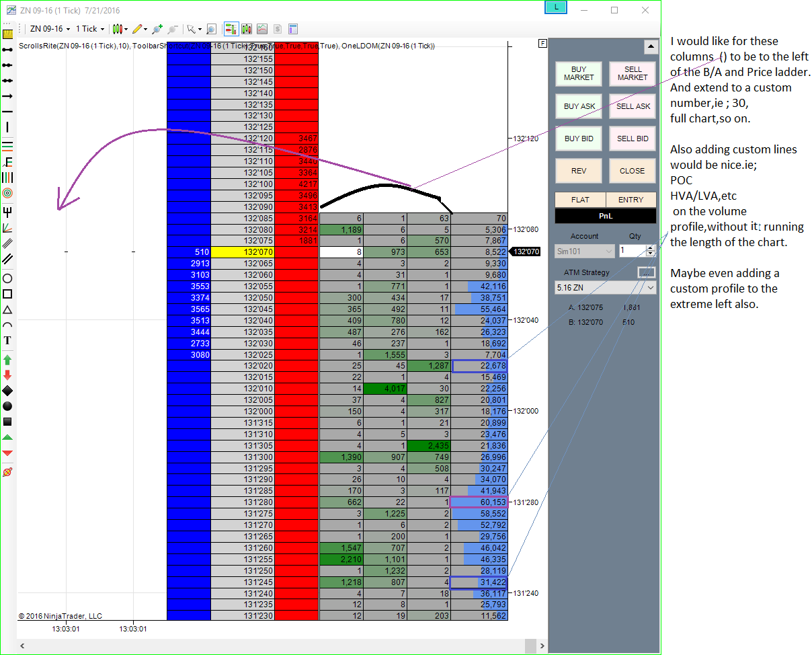Select the Fibonacci retracements tool
The image size is (812, 655).
click(x=8, y=146)
